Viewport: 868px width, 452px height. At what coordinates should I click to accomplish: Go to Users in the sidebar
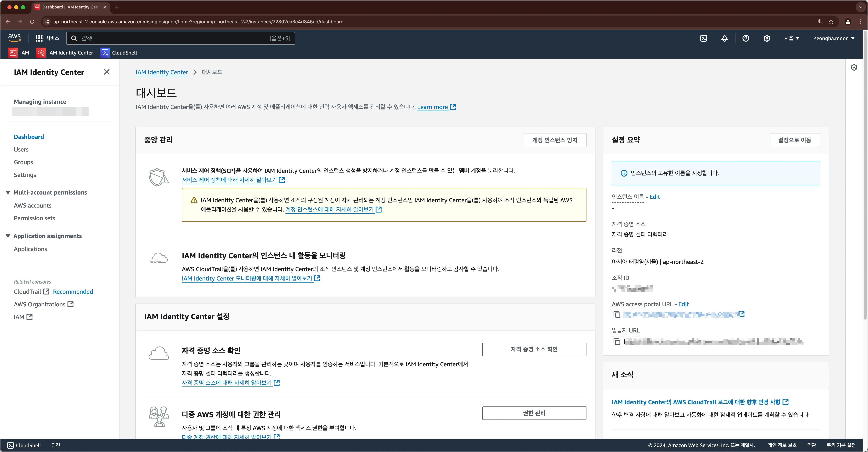pyautogui.click(x=21, y=149)
